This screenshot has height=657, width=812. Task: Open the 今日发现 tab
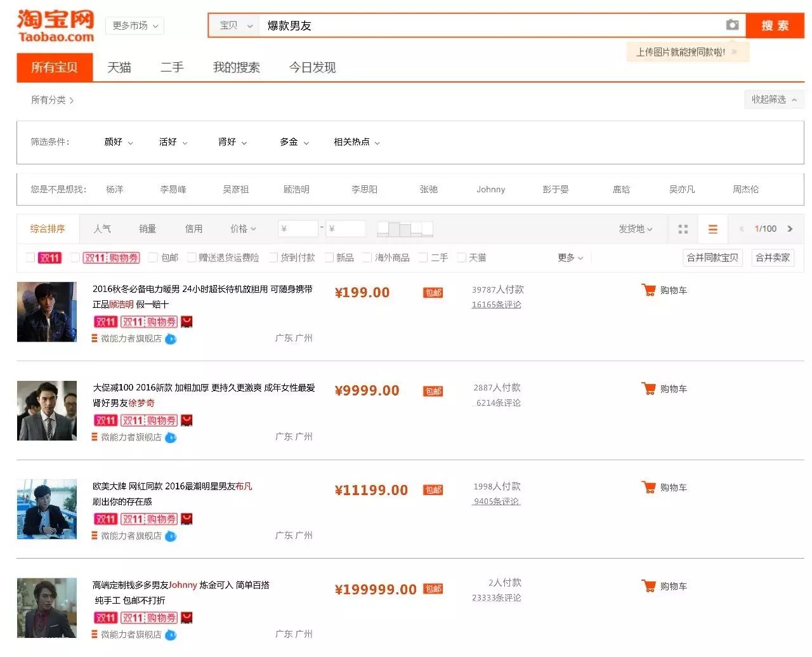point(312,67)
